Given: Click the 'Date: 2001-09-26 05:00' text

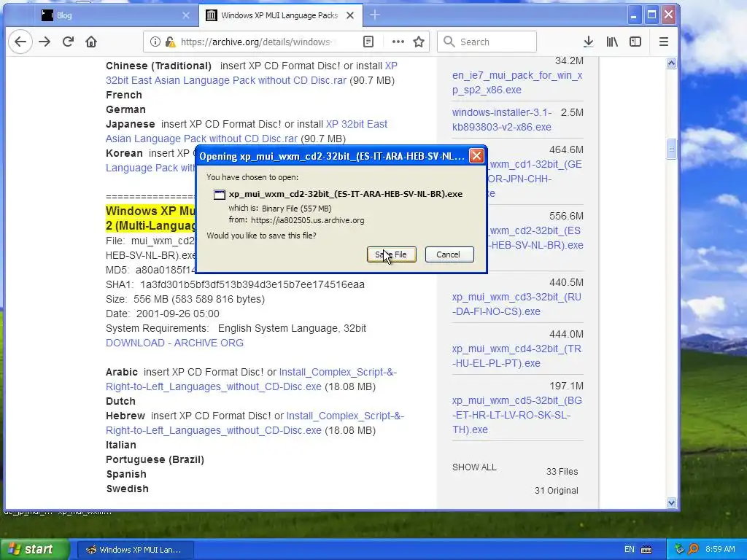Looking at the screenshot, I should tap(163, 314).
